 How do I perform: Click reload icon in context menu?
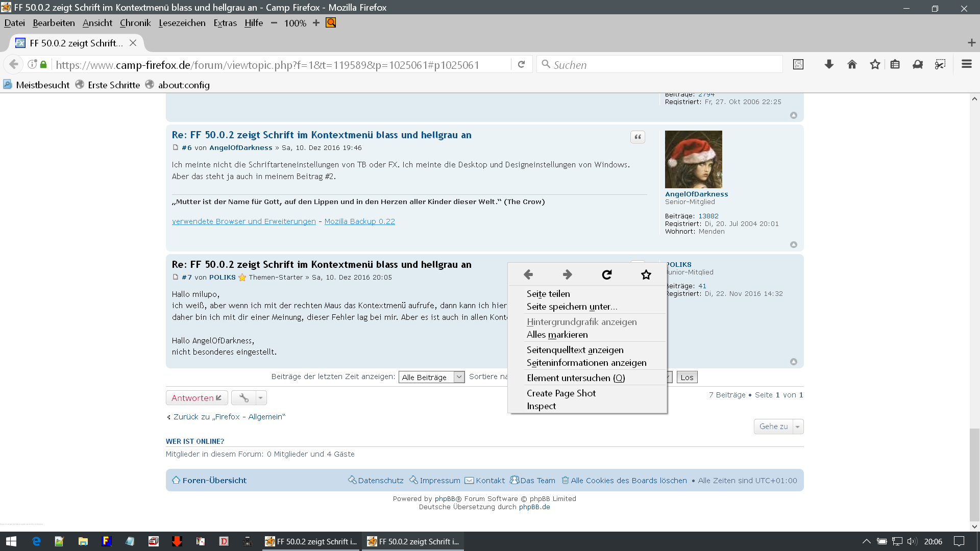[606, 275]
